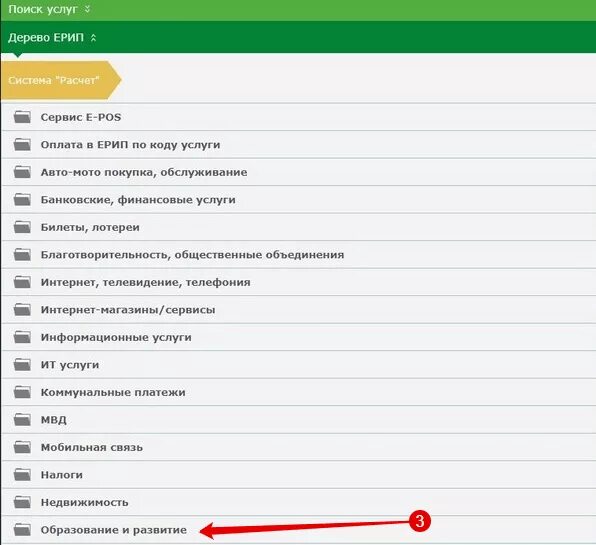Select the Система "Расчет" breadcrumb
This screenshot has width=596, height=545.
pyautogui.click(x=61, y=80)
